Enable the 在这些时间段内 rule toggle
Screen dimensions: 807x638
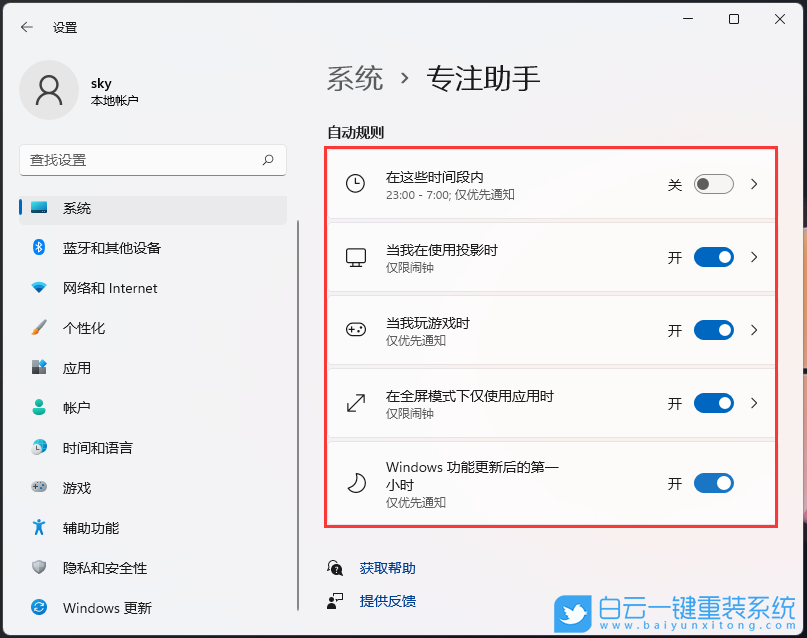pos(713,183)
